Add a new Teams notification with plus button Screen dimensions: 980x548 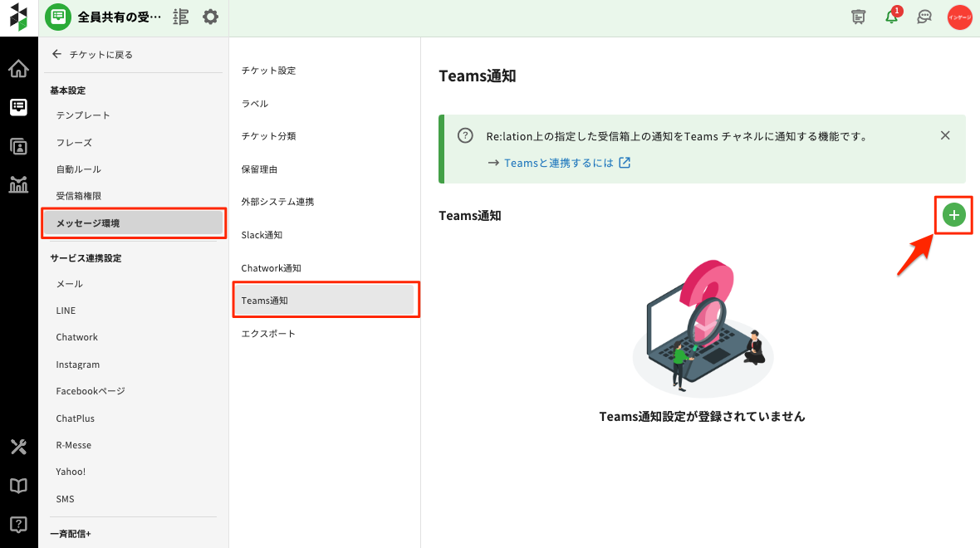point(953,215)
